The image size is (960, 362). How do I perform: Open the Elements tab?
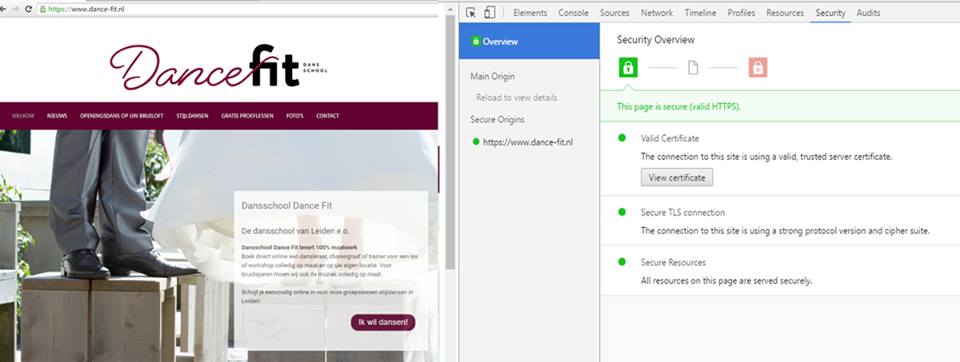click(530, 13)
